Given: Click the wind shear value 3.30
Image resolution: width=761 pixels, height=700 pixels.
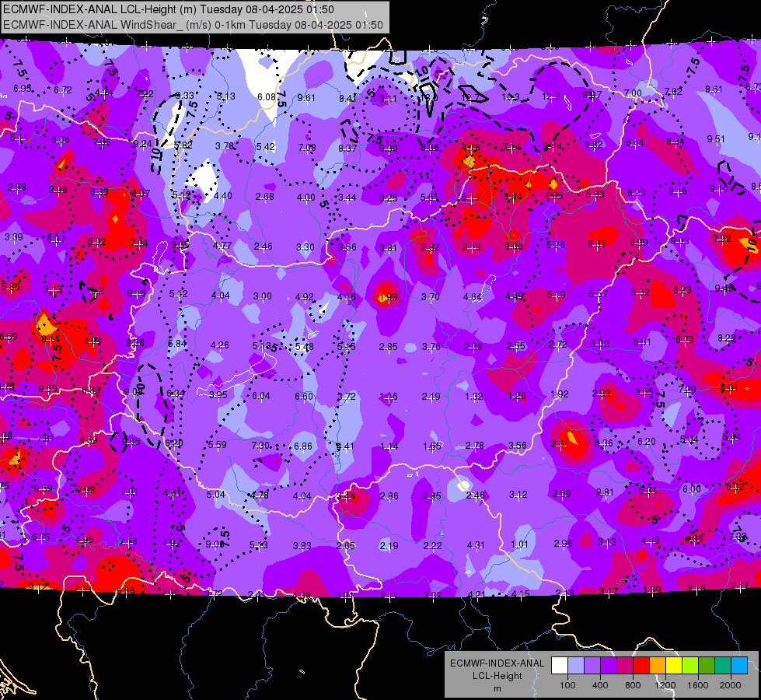Looking at the screenshot, I should click(305, 247).
